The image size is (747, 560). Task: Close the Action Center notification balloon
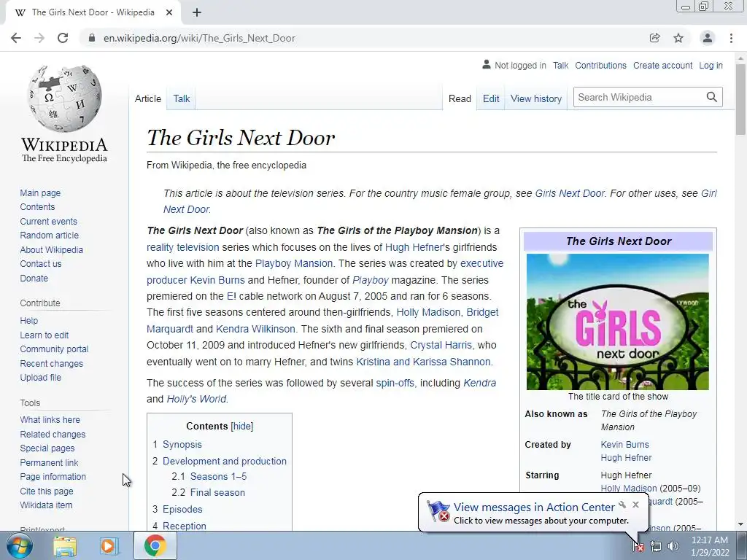(x=635, y=505)
